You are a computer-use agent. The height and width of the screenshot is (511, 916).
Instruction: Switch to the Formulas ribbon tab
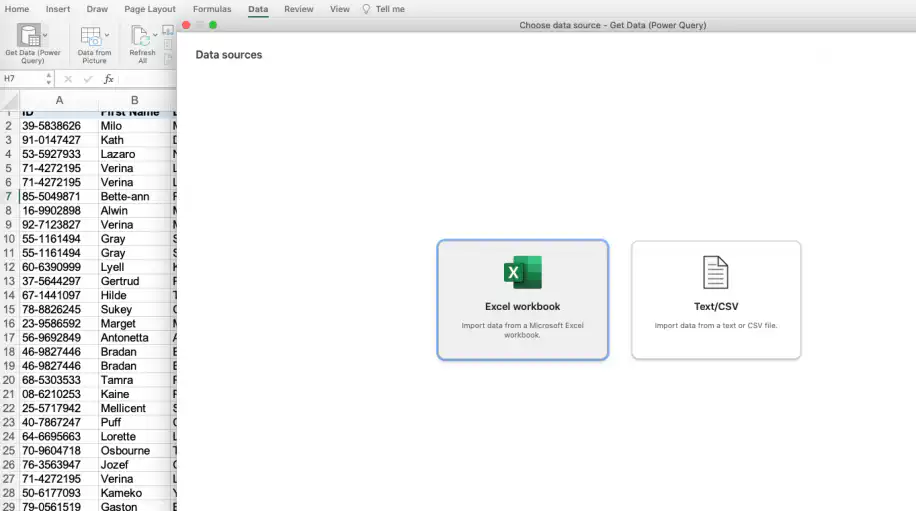(x=212, y=9)
